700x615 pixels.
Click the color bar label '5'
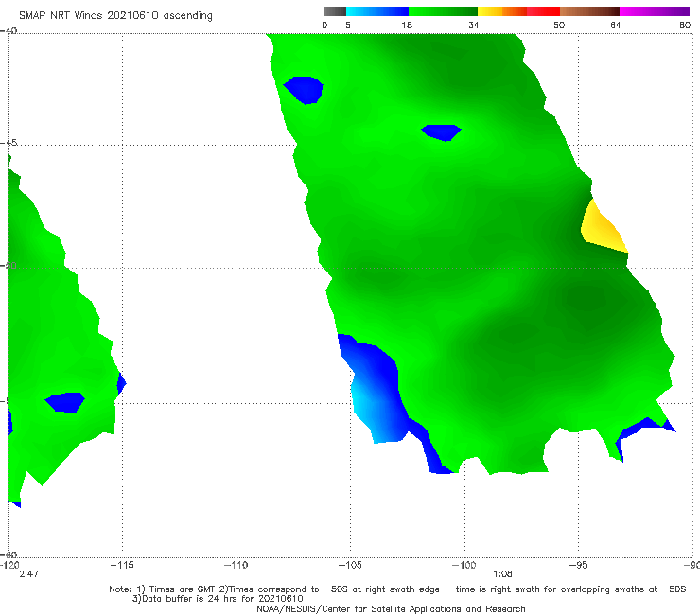coord(348,26)
